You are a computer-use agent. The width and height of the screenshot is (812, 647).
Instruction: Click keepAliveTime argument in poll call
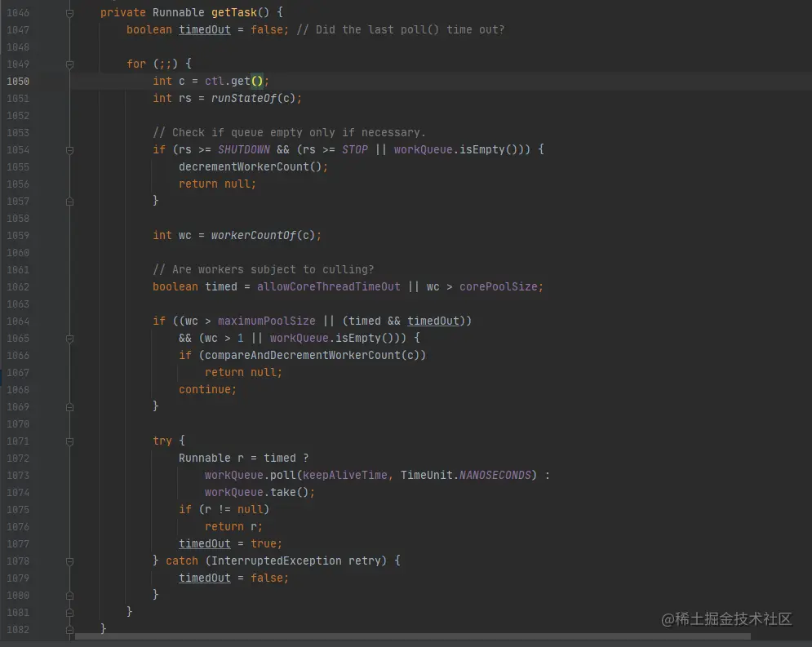pos(345,475)
